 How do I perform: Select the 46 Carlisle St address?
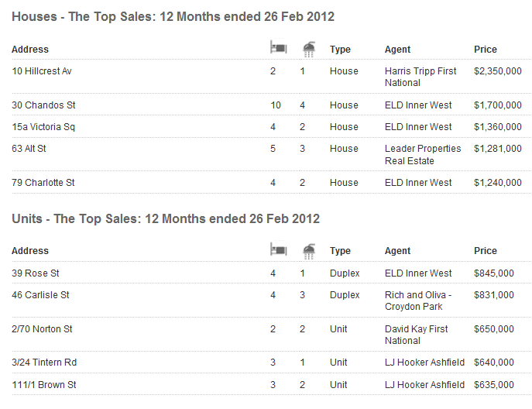point(40,295)
